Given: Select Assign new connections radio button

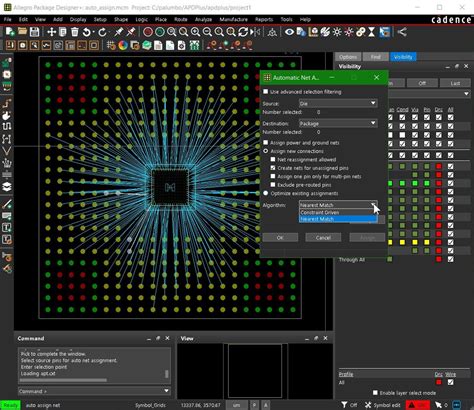Looking at the screenshot, I should point(266,151).
